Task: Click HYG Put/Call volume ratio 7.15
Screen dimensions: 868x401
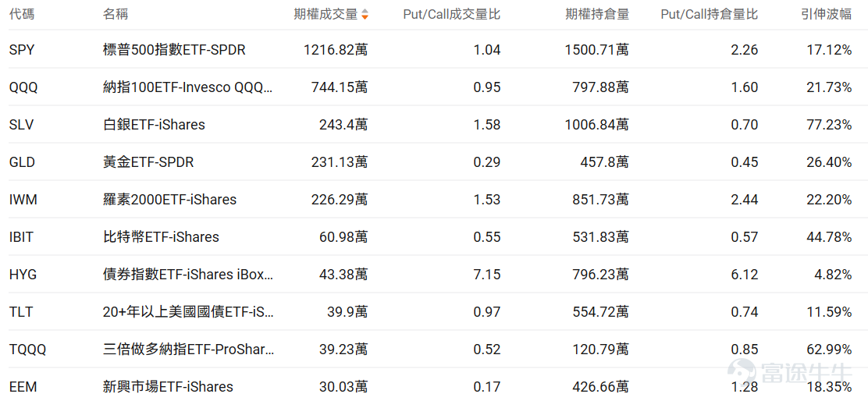Action: pyautogui.click(x=488, y=274)
